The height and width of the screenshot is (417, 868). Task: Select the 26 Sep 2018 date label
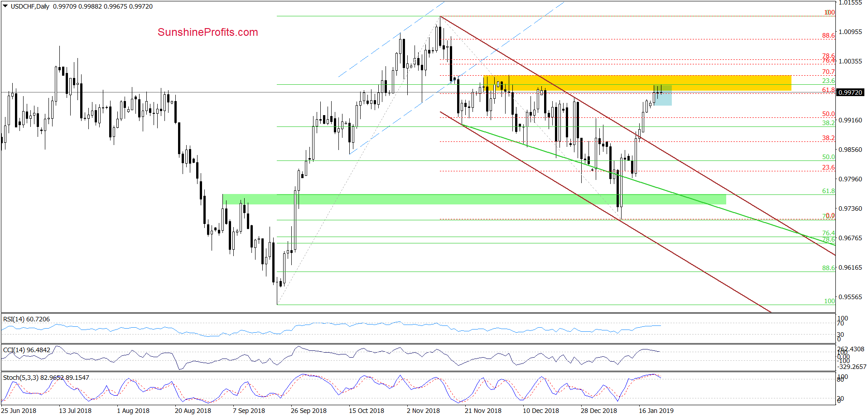(x=309, y=411)
